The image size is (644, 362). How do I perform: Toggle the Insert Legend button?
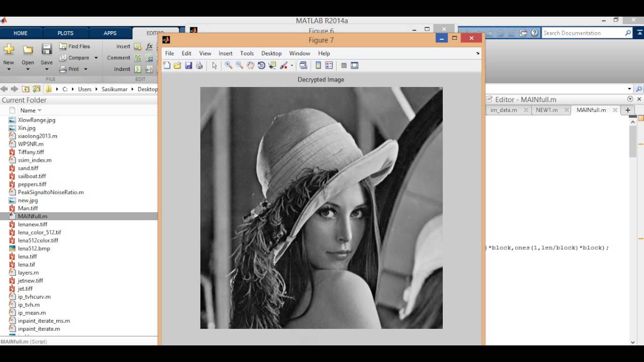click(329, 65)
